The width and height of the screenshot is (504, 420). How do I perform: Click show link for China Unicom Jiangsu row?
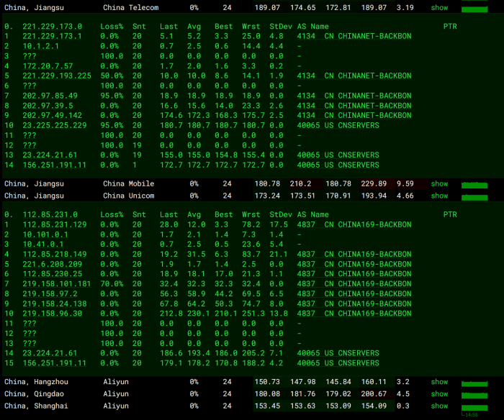pos(439,196)
